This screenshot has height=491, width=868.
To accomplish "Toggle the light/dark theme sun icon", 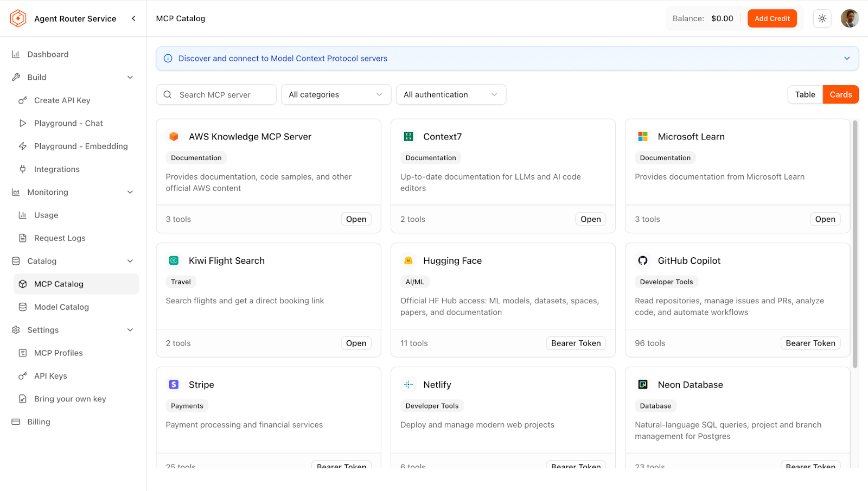I will (822, 18).
